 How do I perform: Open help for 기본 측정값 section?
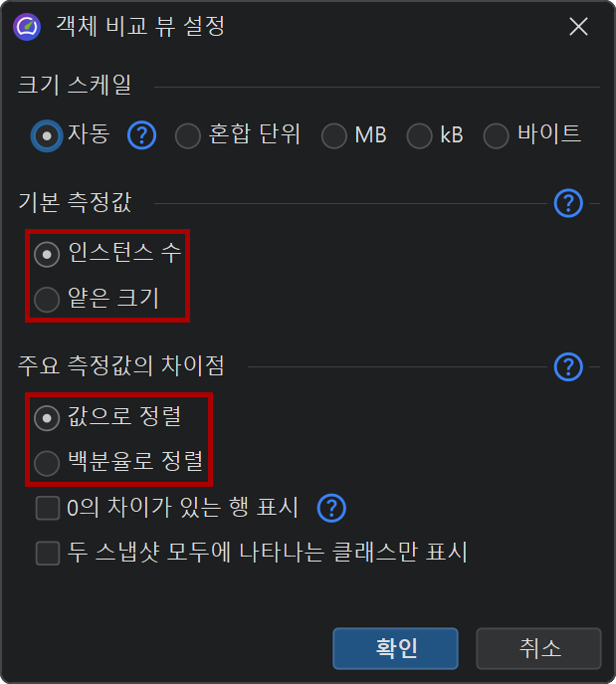pyautogui.click(x=567, y=204)
